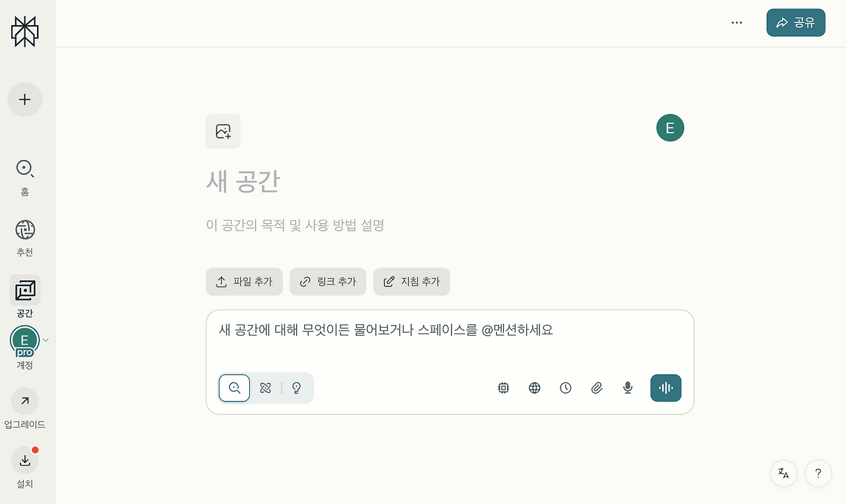Attach a file using the paperclip icon
The image size is (846, 504).
coord(596,388)
